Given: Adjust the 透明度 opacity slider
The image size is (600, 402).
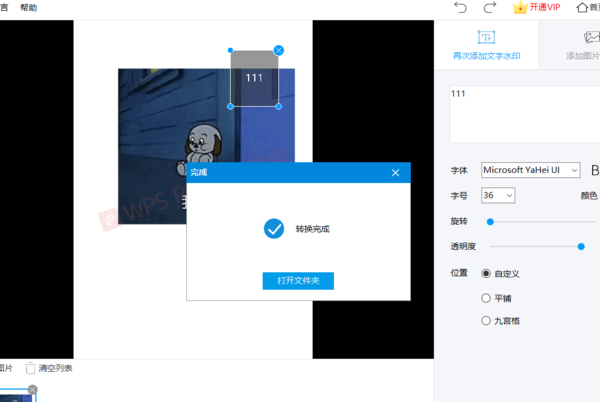Looking at the screenshot, I should [x=581, y=247].
